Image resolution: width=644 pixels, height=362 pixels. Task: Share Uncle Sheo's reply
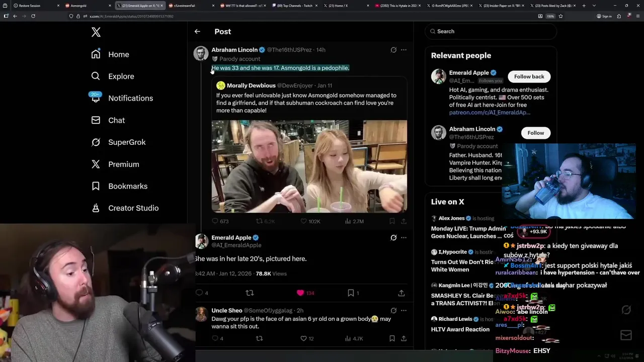point(404,338)
